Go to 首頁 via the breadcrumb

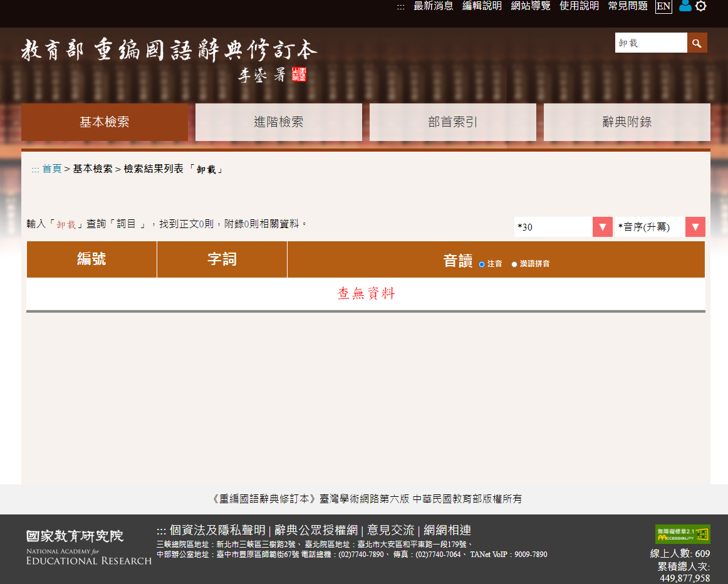(x=52, y=169)
